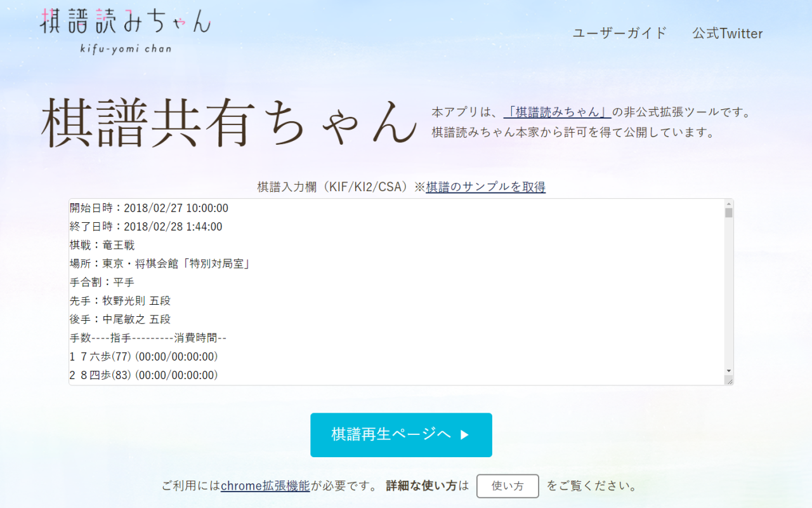Click the line 後手：中尾敏之 五段

point(120,319)
